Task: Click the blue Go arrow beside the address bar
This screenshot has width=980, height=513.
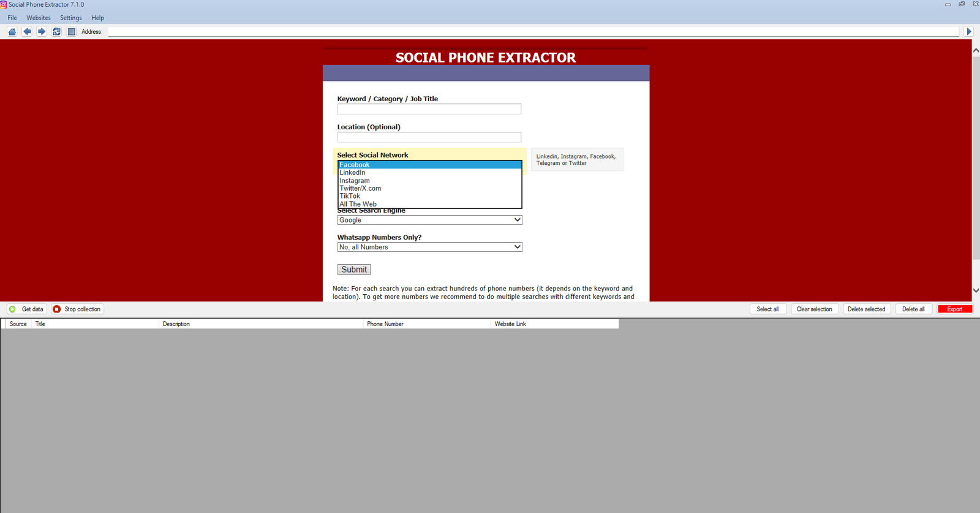Action: pyautogui.click(x=969, y=31)
